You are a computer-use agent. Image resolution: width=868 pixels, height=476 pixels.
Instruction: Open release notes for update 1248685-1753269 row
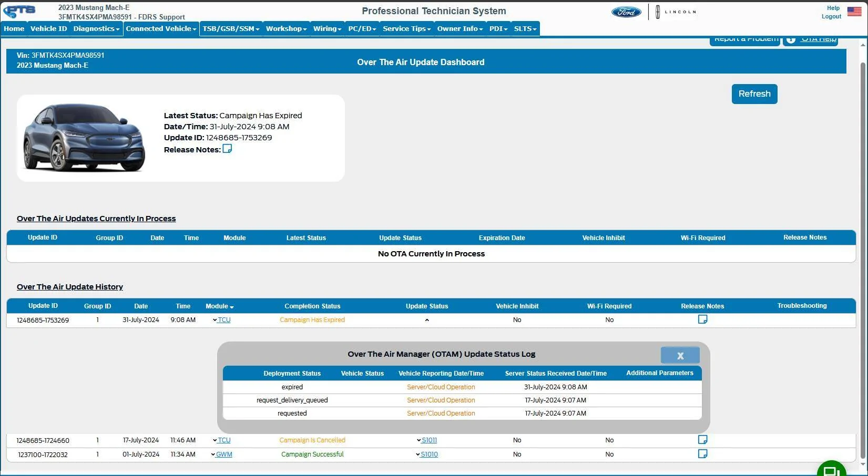coord(702,319)
